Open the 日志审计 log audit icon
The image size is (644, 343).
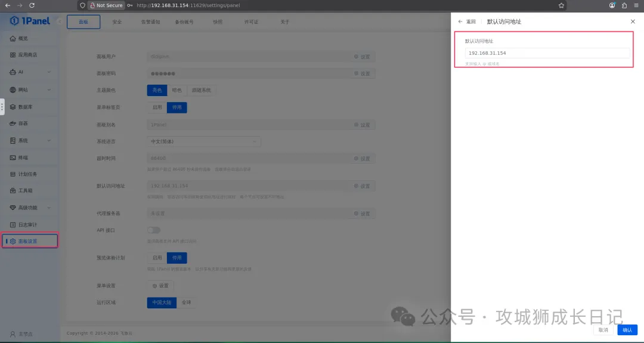coord(13,225)
